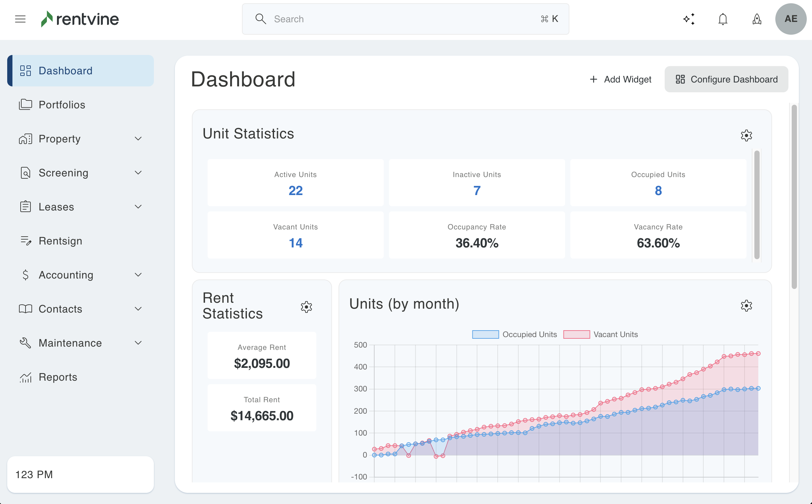The width and height of the screenshot is (812, 504).
Task: Open Reports from the sidebar
Action: (58, 377)
